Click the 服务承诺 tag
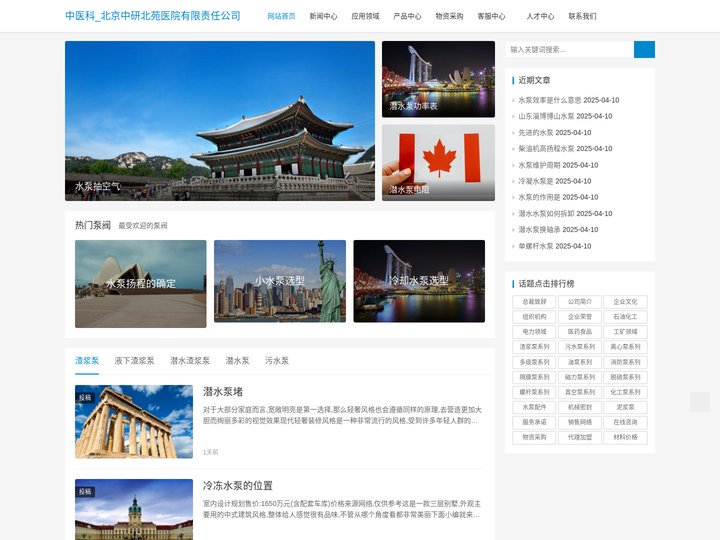 (534, 422)
